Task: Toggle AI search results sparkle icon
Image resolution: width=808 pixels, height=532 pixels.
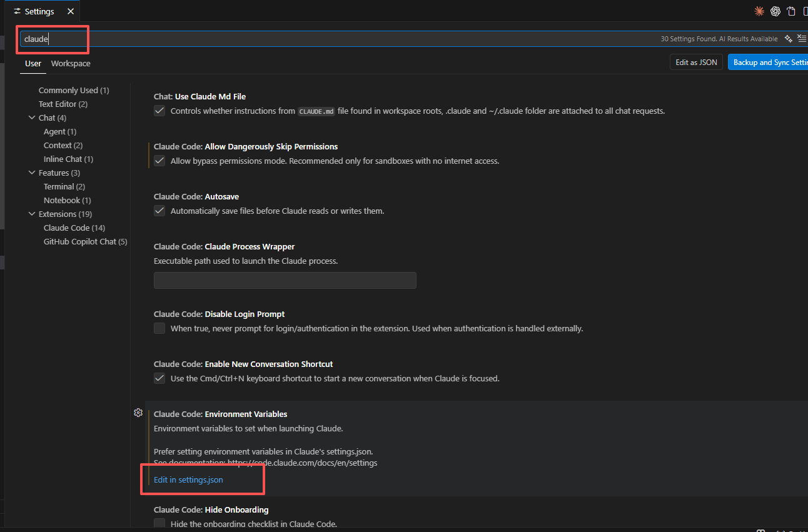Action: pos(789,39)
